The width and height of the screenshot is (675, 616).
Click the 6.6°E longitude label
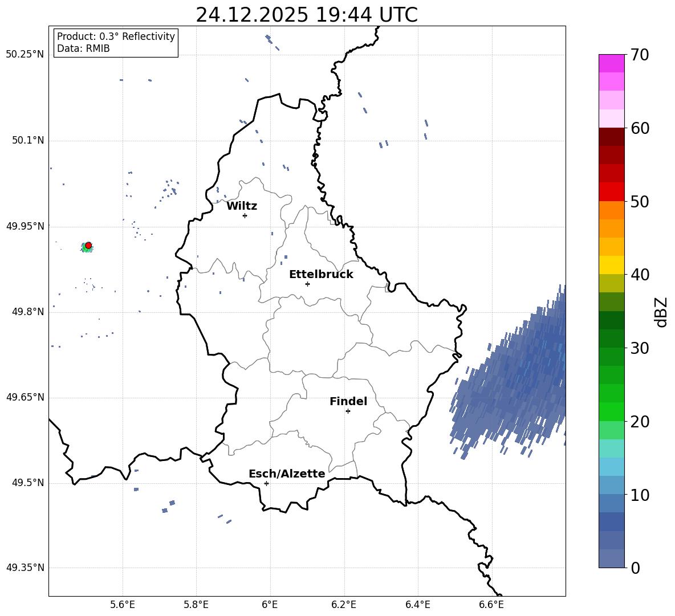(x=491, y=605)
